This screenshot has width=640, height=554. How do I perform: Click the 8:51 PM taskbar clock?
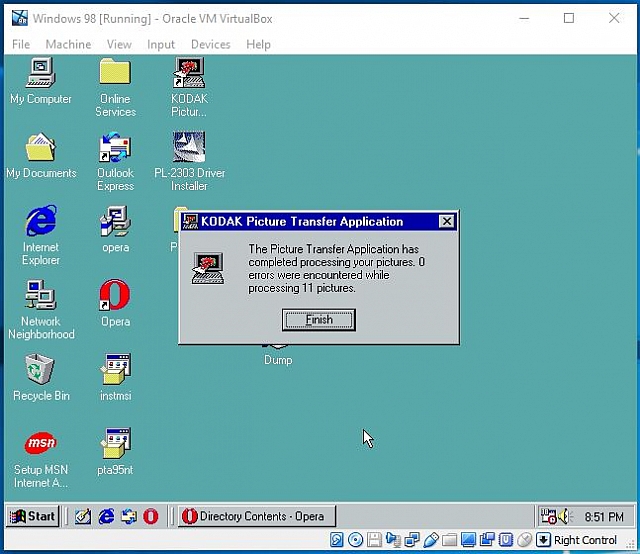(604, 517)
